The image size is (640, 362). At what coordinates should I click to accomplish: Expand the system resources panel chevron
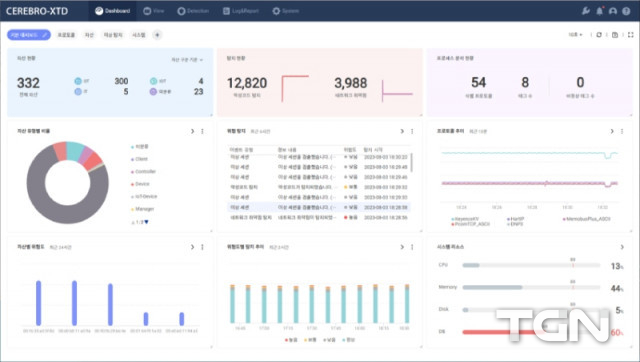[x=622, y=247]
